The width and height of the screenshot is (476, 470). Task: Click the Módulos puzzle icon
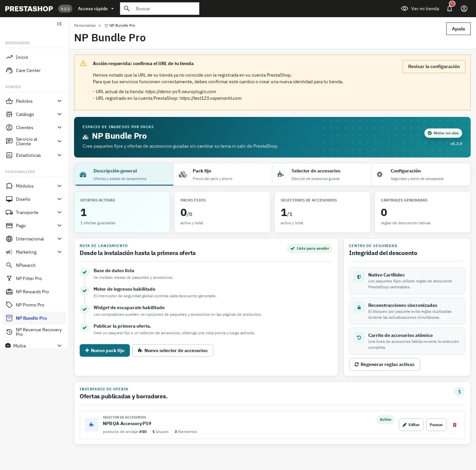point(9,186)
